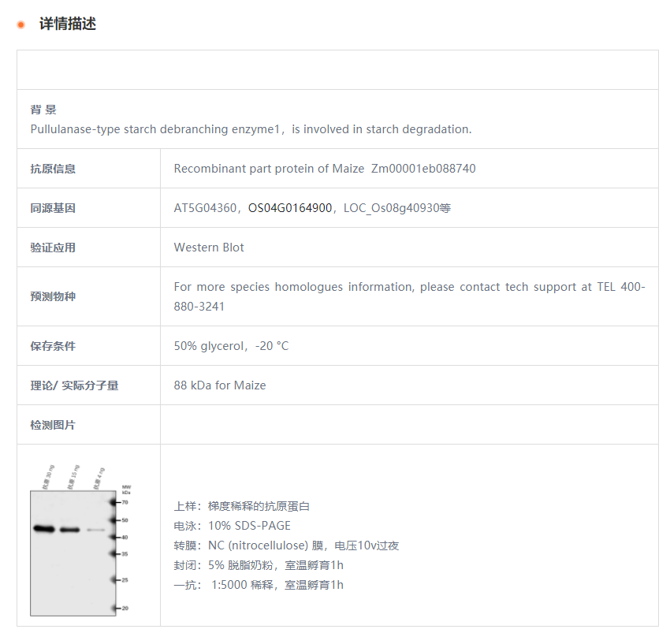Click the 88 kDa for Maize value

(220, 385)
